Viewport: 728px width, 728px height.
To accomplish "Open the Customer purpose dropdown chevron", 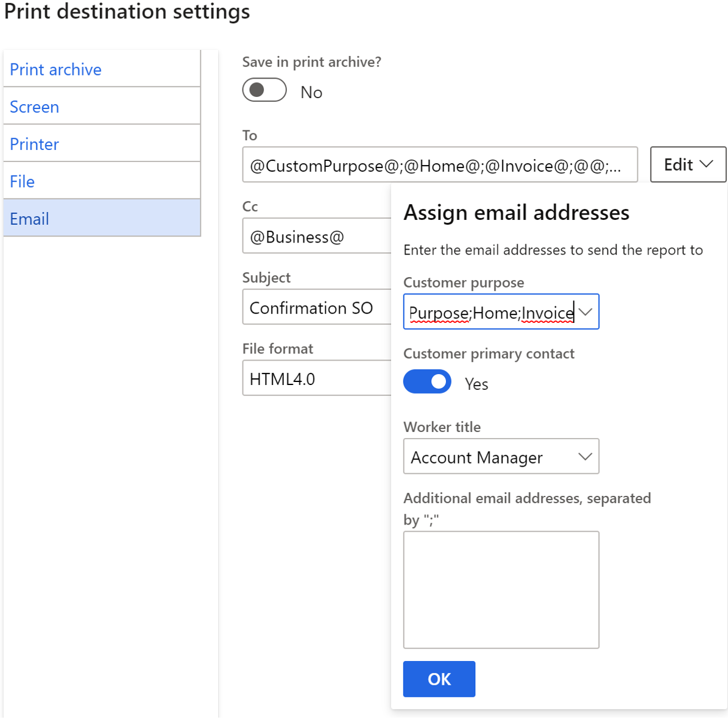I will (x=586, y=312).
